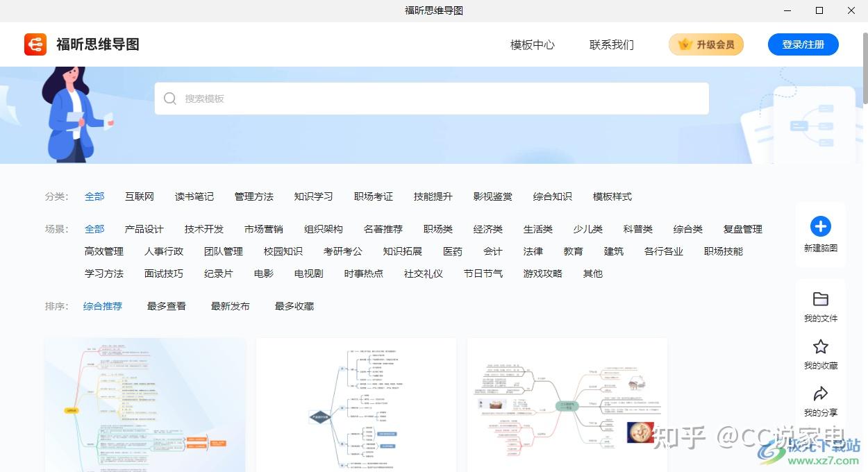Select the 我的收藏 star icon
Image resolution: width=868 pixels, height=472 pixels.
coord(821,347)
